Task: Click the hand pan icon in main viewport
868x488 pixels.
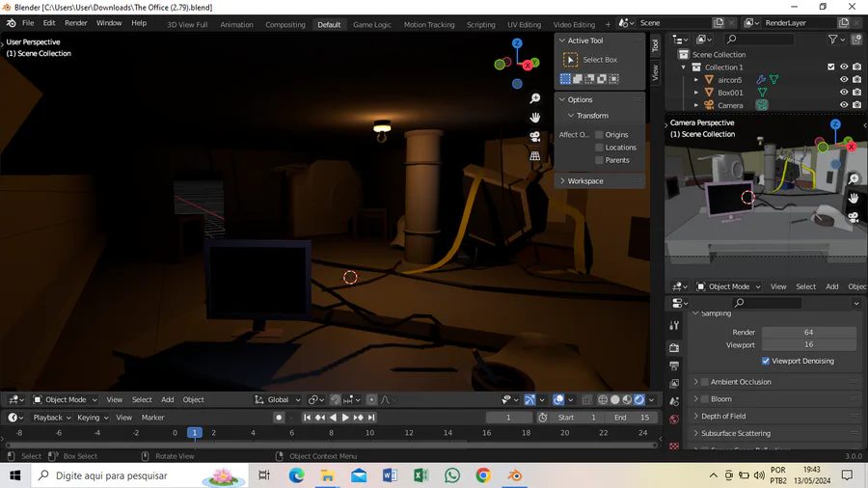Action: tap(535, 118)
